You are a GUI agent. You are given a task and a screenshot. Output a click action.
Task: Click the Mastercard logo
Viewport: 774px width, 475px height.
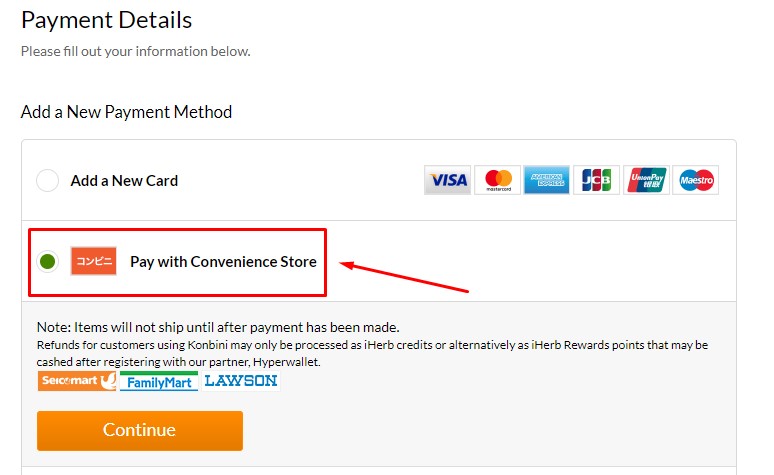click(498, 180)
